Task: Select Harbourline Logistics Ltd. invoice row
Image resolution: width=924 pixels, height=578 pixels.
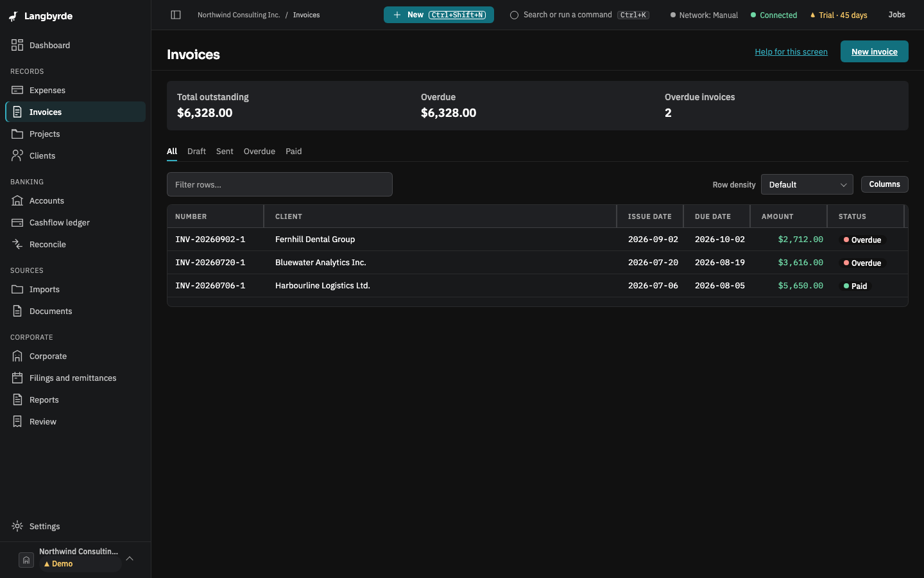Action: (x=538, y=286)
